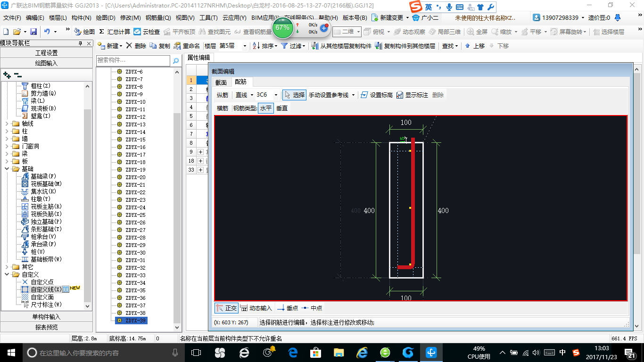Image resolution: width=644 pixels, height=362 pixels.
Task: Click 新建 to create new component
Action: pyautogui.click(x=109, y=46)
